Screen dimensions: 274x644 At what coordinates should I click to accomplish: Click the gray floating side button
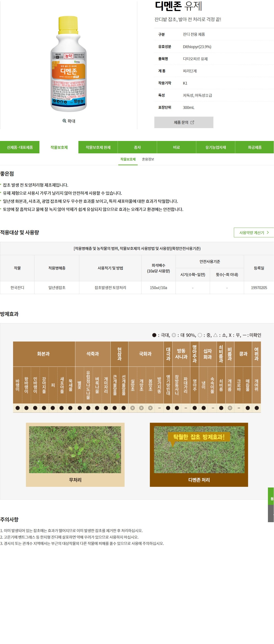click(x=271, y=513)
